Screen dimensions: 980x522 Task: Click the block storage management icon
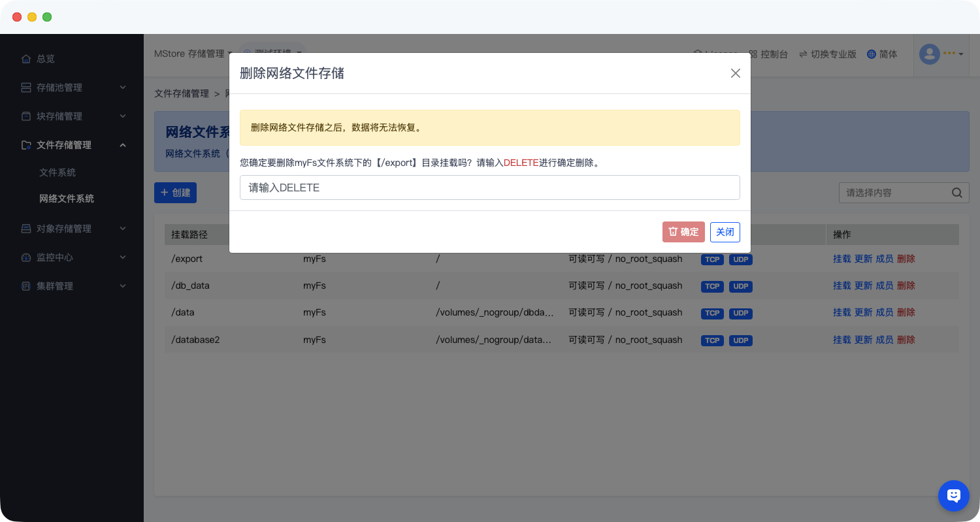coord(26,116)
